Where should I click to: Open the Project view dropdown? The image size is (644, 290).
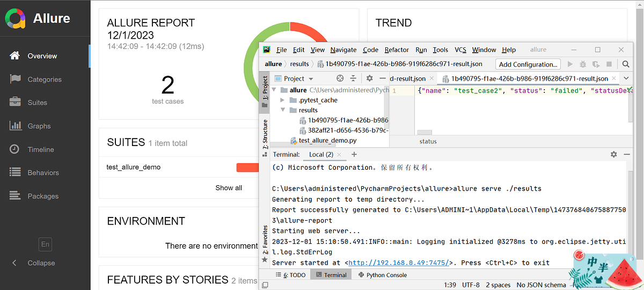[x=298, y=78]
